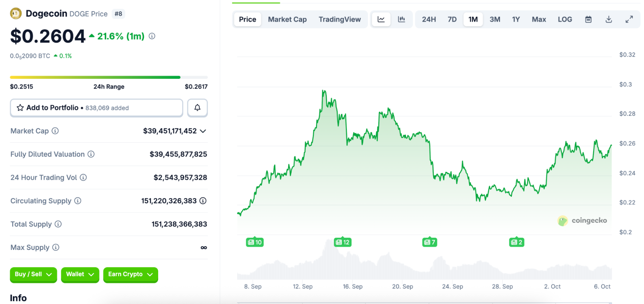Download chart data icon
Screen dimensions: 644x304
pyautogui.click(x=608, y=19)
